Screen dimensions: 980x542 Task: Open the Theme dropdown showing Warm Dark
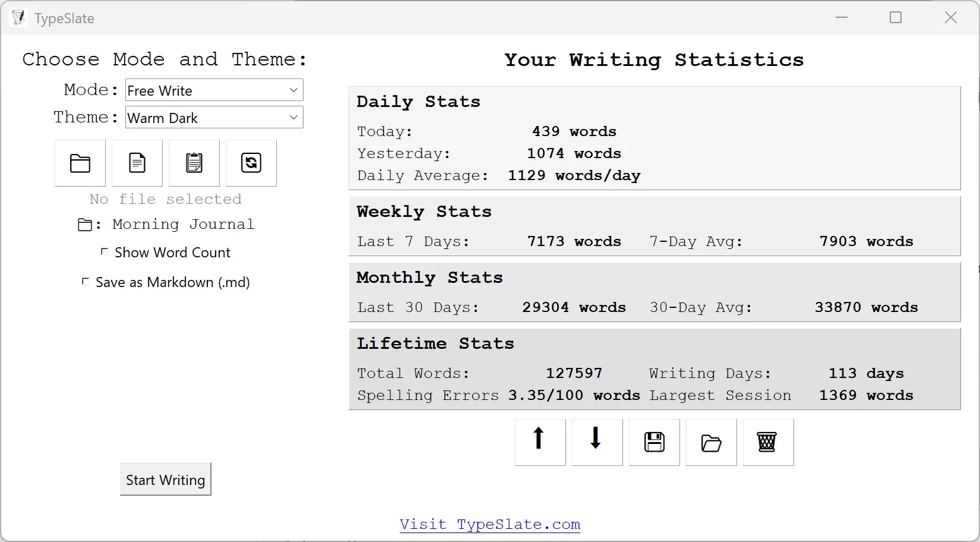click(x=214, y=118)
